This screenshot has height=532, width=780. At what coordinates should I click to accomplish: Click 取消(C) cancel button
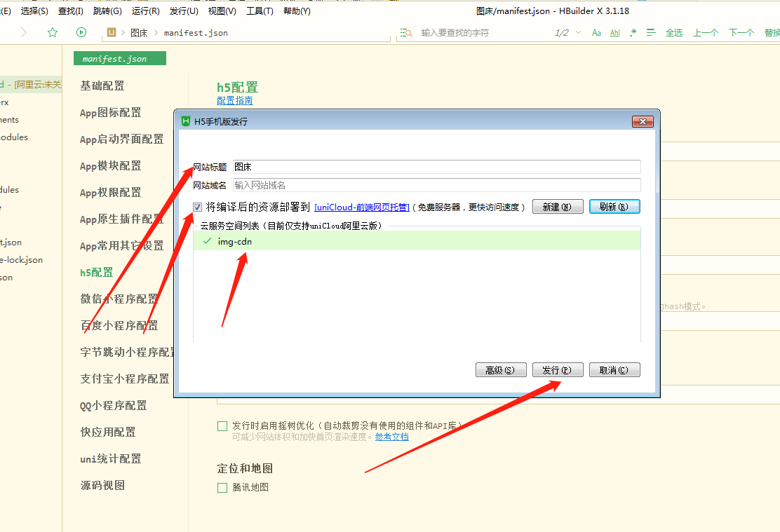click(614, 370)
